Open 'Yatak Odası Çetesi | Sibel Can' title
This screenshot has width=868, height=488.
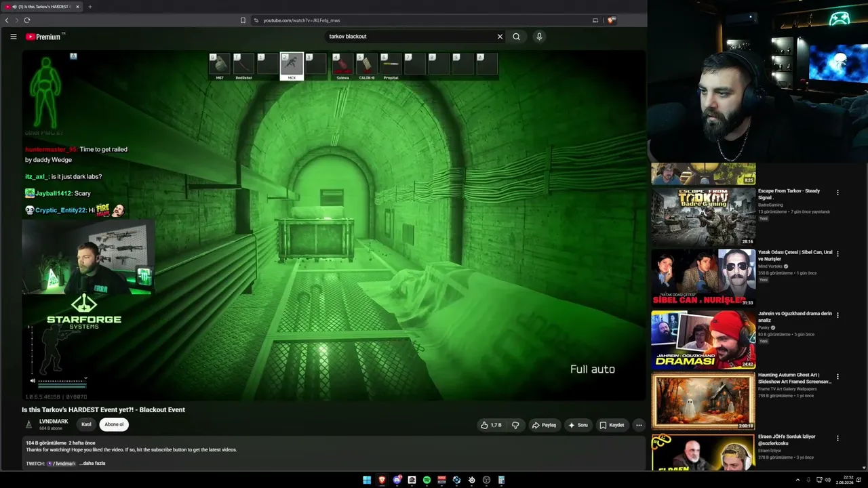[795, 256]
